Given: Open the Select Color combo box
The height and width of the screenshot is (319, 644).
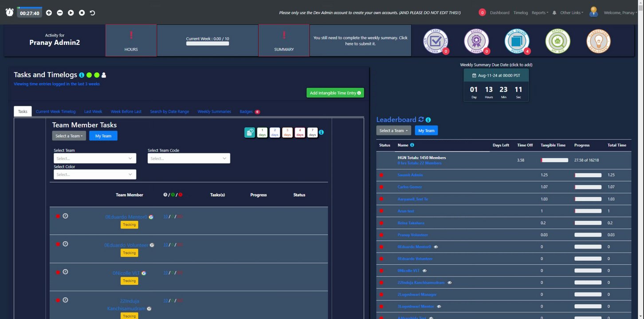Looking at the screenshot, I should 95,175.
